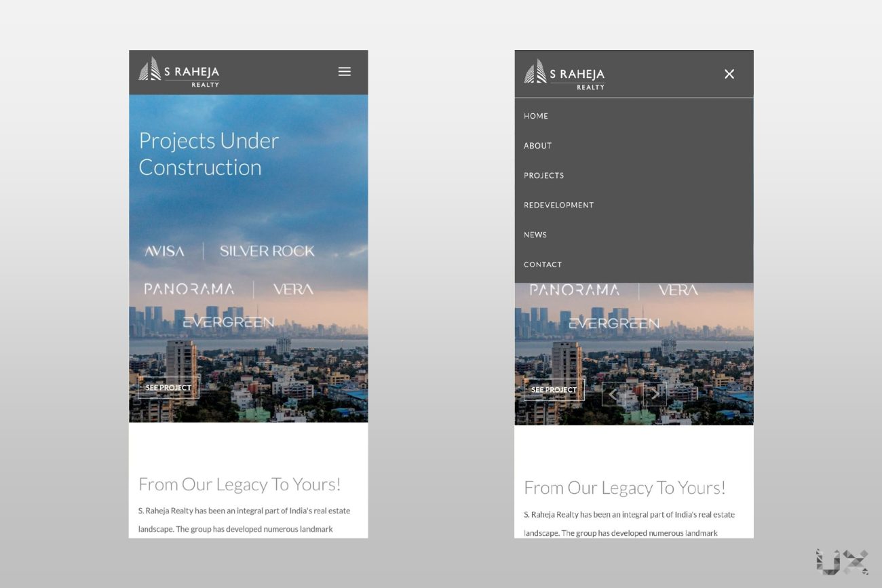Click VERA project logo in right mockup
882x588 pixels.
click(x=678, y=290)
